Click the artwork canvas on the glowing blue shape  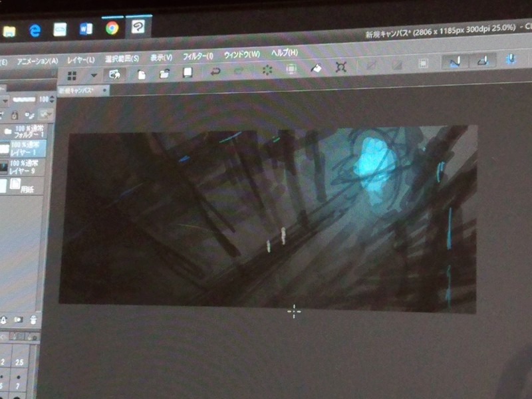point(375,165)
